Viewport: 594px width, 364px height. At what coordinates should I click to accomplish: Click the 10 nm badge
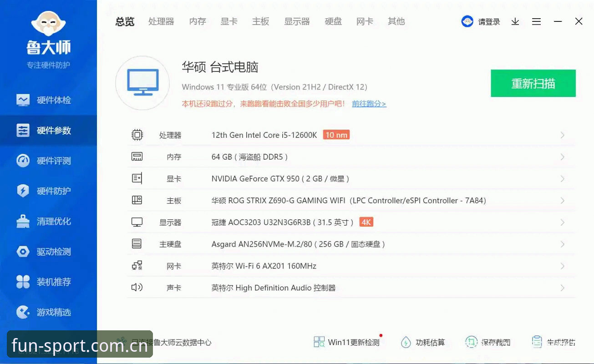click(336, 135)
